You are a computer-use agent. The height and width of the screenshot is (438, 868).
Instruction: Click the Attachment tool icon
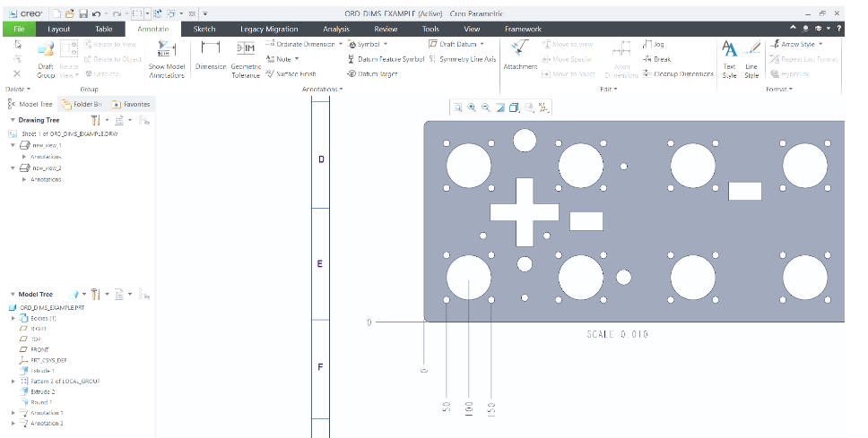coord(520,54)
